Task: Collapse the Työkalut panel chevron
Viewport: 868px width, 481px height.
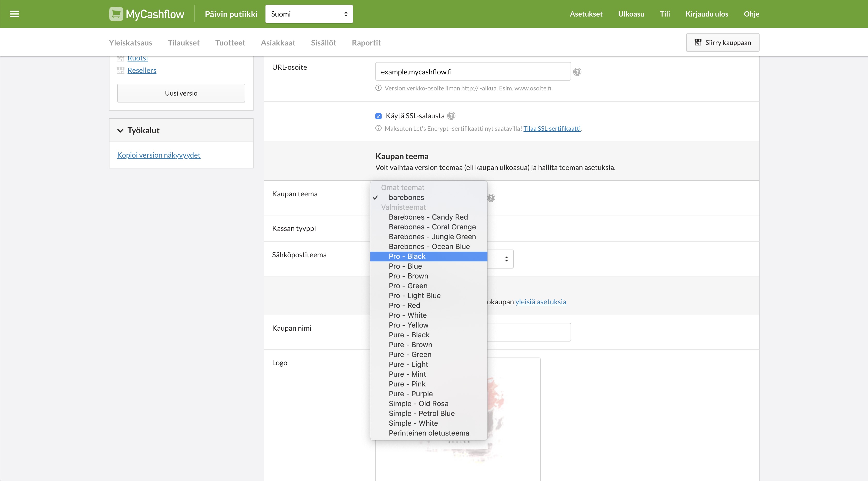Action: (x=120, y=130)
